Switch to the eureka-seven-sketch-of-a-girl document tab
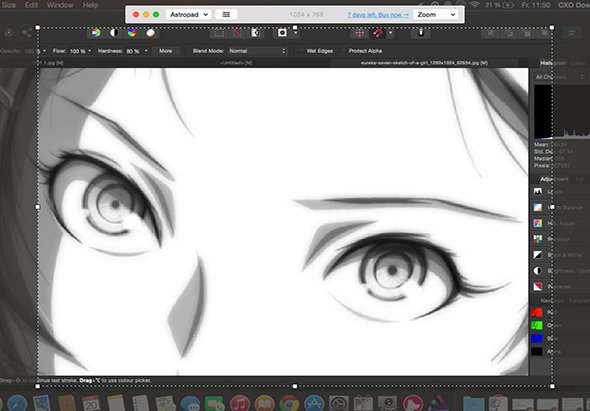Screen dimensions: 590x411 [424, 63]
